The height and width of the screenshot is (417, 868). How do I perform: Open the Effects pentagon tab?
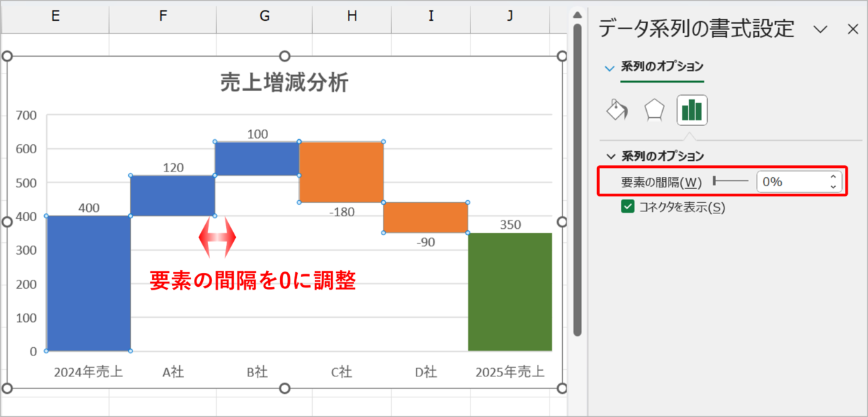(654, 110)
